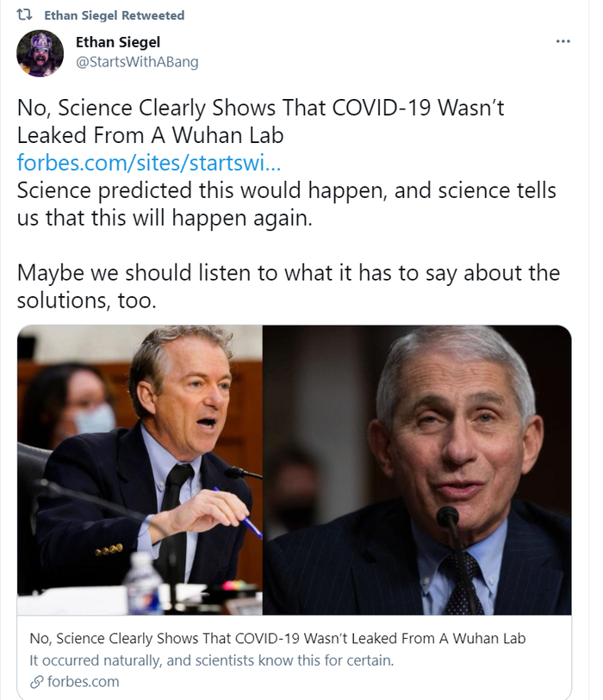Open the three-dot more options menu
Screen dimensions: 603x700
click(563, 41)
